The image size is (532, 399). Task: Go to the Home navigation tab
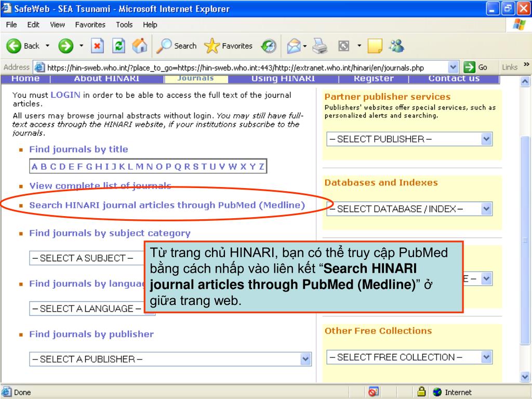point(25,79)
